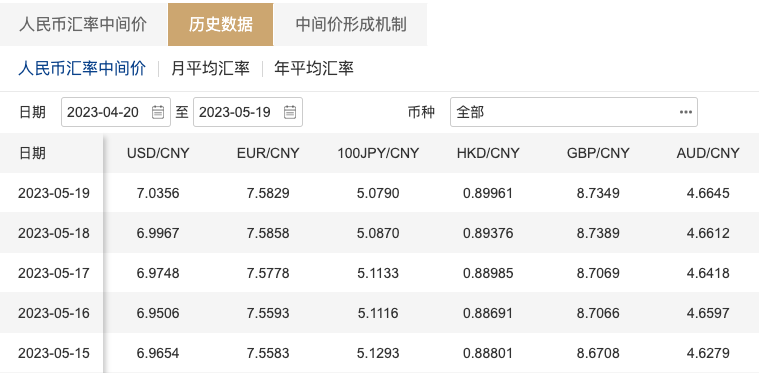Open the start date calendar icon

(158, 112)
